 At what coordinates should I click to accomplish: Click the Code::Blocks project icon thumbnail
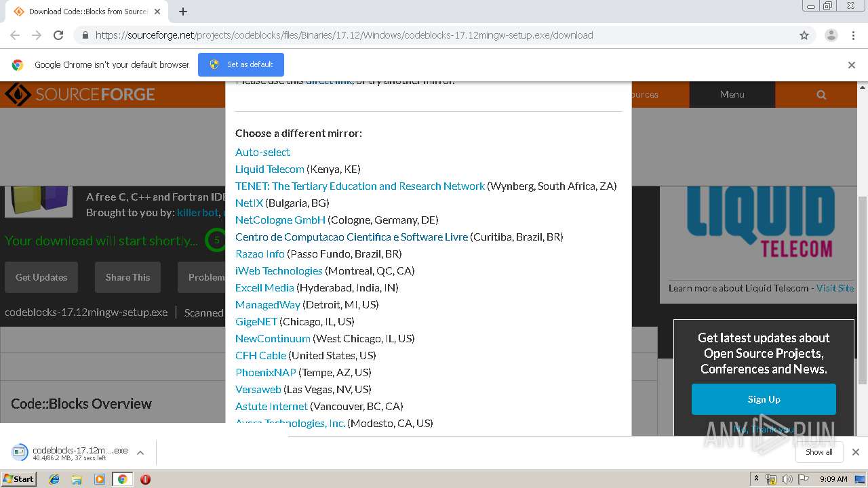[x=39, y=201]
